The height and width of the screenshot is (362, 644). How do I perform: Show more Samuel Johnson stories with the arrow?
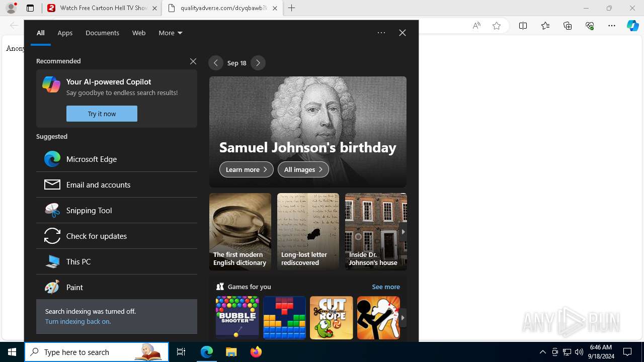(403, 232)
